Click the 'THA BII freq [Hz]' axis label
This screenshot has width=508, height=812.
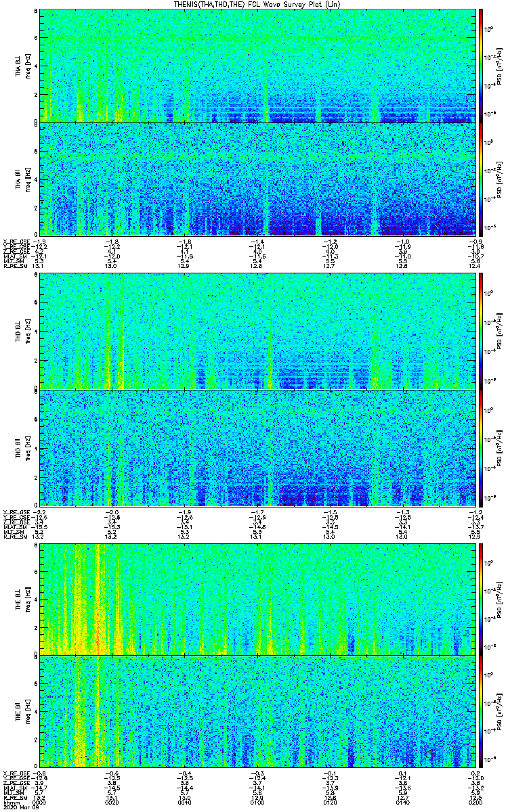(x=22, y=179)
